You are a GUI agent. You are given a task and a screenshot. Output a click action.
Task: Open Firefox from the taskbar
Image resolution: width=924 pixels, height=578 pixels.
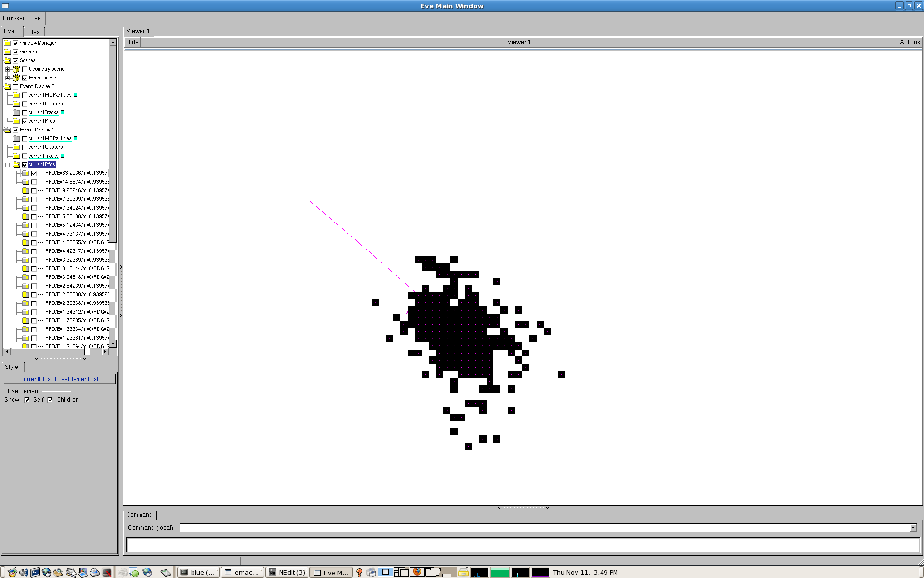(417, 572)
